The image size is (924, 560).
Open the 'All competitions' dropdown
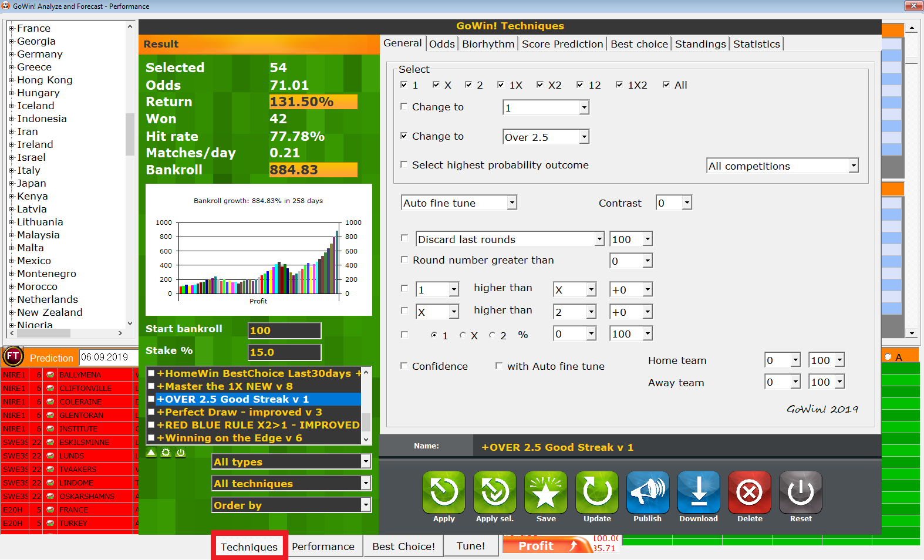coord(854,166)
